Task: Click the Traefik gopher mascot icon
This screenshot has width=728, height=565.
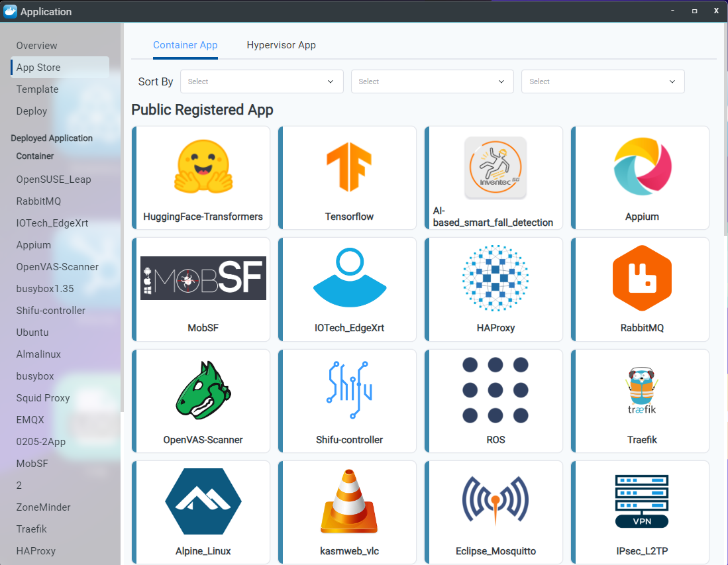Action: point(642,390)
